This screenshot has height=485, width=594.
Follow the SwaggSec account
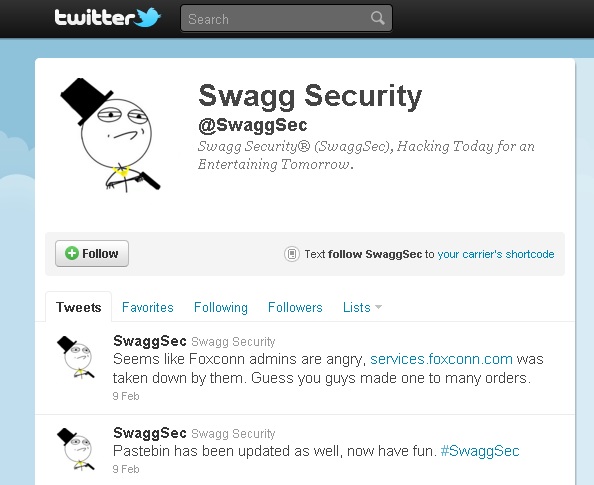[x=92, y=253]
